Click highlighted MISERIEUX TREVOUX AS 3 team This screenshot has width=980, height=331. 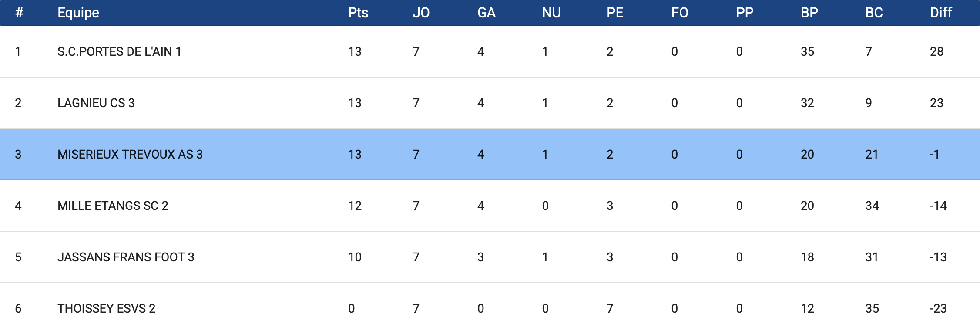[130, 154]
